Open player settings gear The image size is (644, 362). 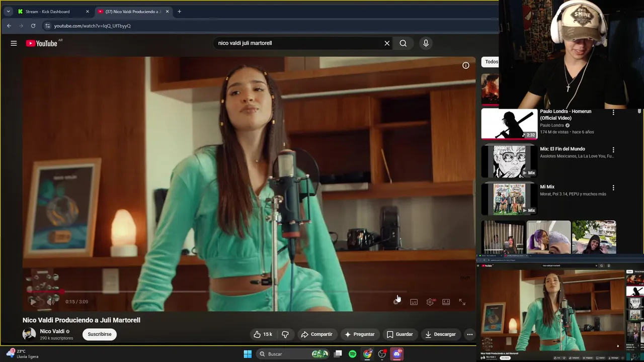tap(430, 302)
